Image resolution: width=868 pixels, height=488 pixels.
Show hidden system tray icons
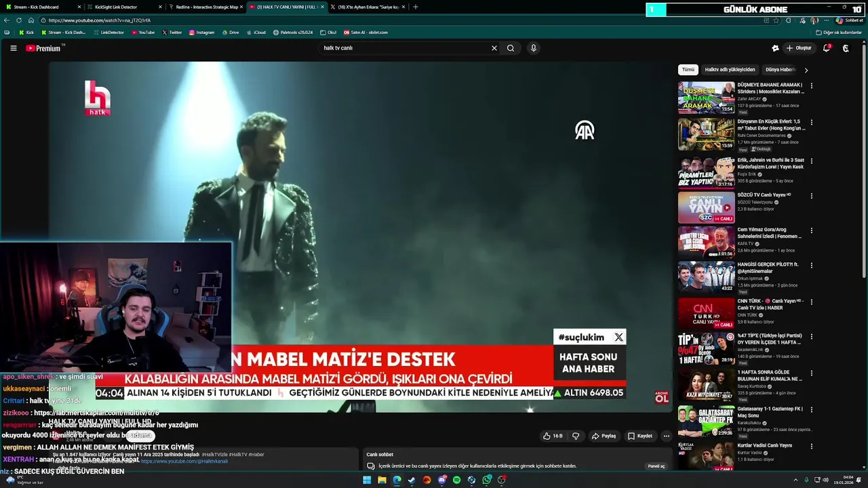795,480
